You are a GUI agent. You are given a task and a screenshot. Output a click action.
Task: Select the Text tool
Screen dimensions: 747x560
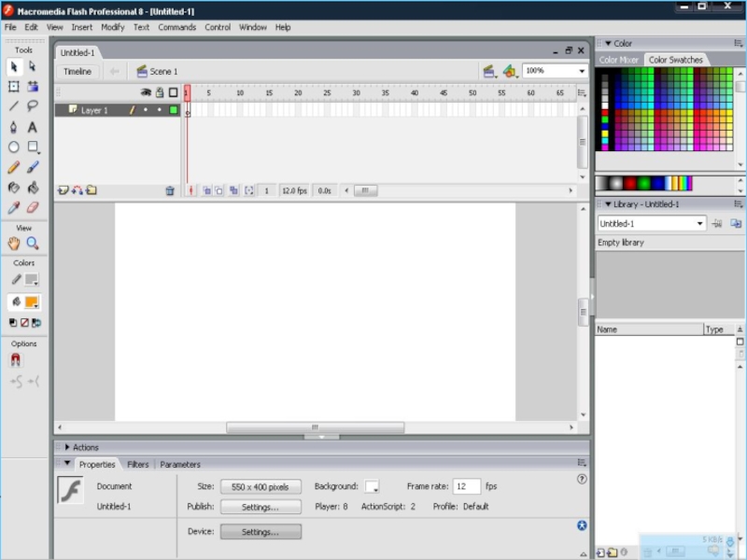(33, 127)
